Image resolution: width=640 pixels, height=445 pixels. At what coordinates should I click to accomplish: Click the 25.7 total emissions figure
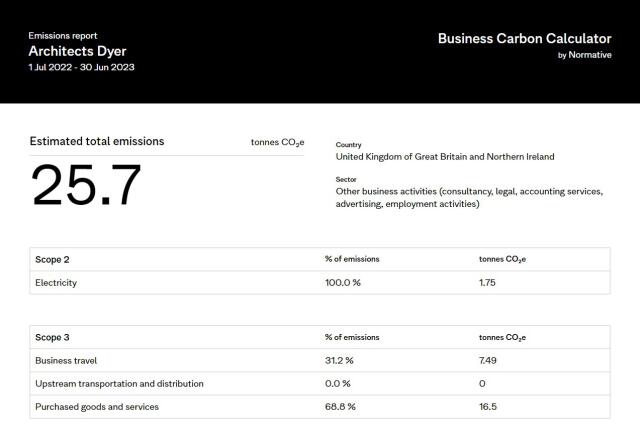[x=86, y=185]
